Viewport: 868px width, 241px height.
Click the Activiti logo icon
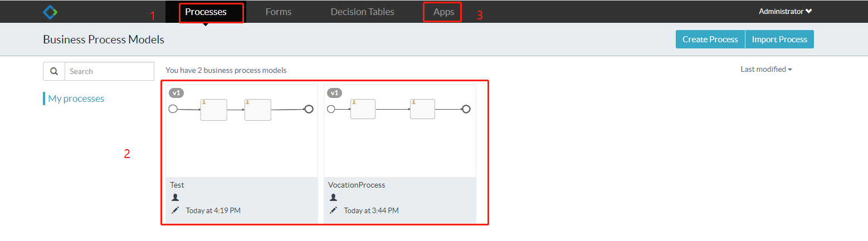tap(51, 12)
